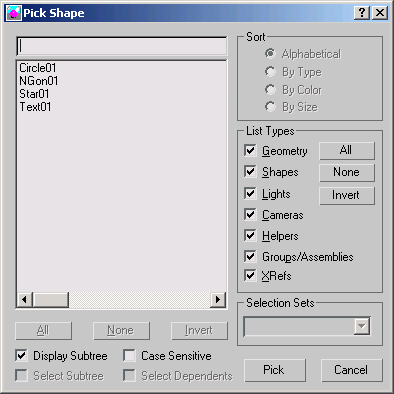This screenshot has width=394, height=394.
Task: Uncheck the Geometry list type
Action: click(250, 151)
